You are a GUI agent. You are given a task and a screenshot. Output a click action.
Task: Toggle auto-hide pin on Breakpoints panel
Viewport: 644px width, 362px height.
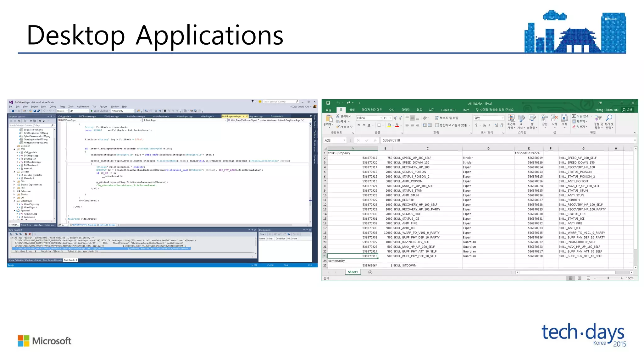[307, 230]
